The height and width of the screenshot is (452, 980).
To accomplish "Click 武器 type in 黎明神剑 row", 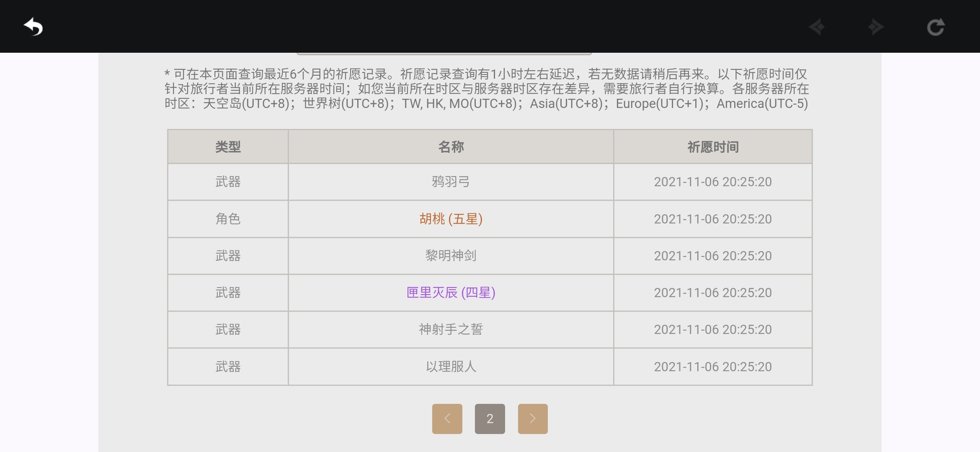I will pyautogui.click(x=228, y=256).
